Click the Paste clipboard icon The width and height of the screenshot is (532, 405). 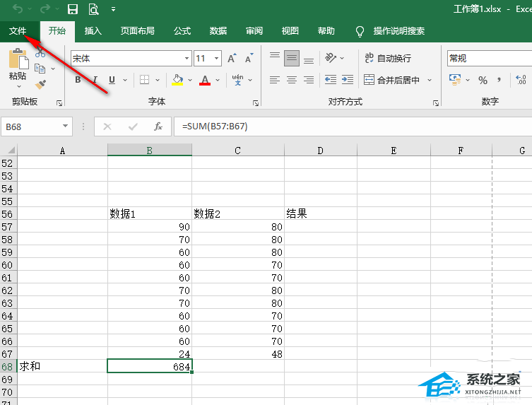click(x=18, y=59)
